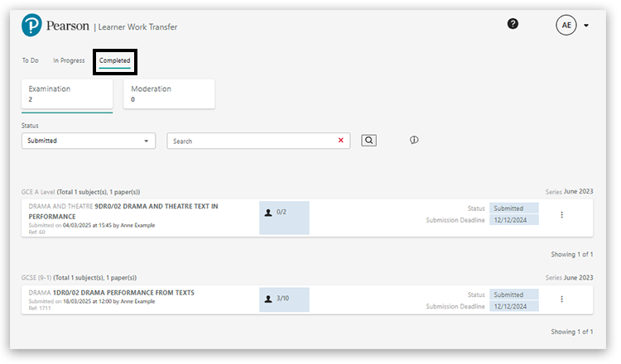This screenshot has width=621, height=364.
Task: Click learner count 3/10 icon
Action: tap(268, 299)
